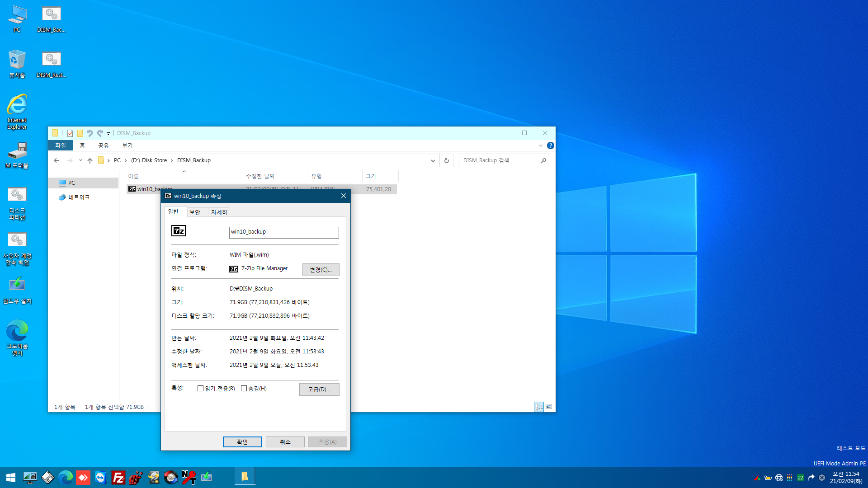Launch 크로미움 엣지 desktop icon
This screenshot has width=868, height=488.
pos(17,338)
